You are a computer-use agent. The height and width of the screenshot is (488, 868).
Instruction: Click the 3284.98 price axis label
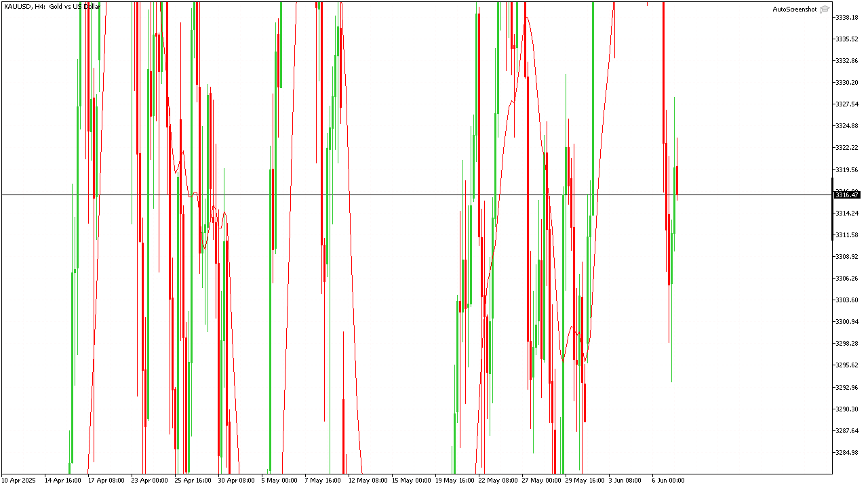click(847, 452)
